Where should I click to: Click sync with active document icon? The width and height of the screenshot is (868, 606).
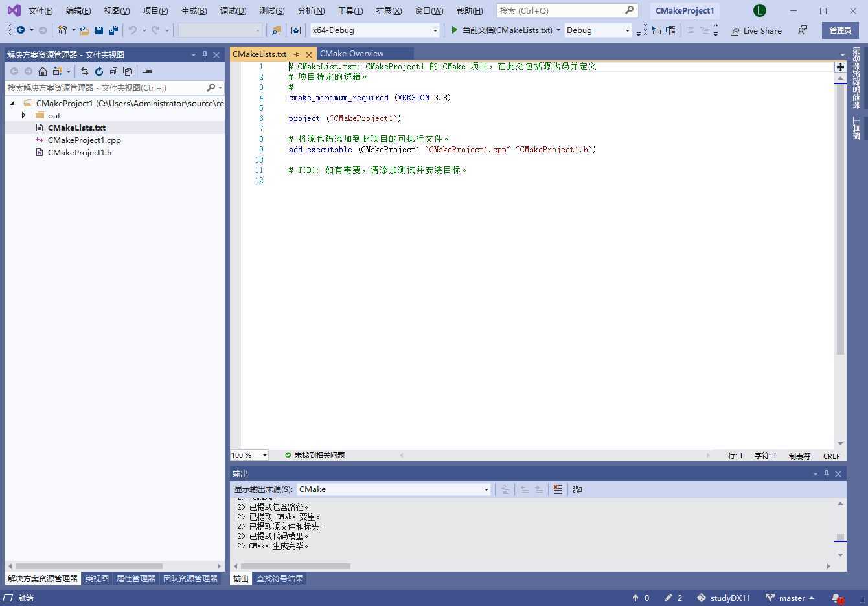click(x=85, y=71)
